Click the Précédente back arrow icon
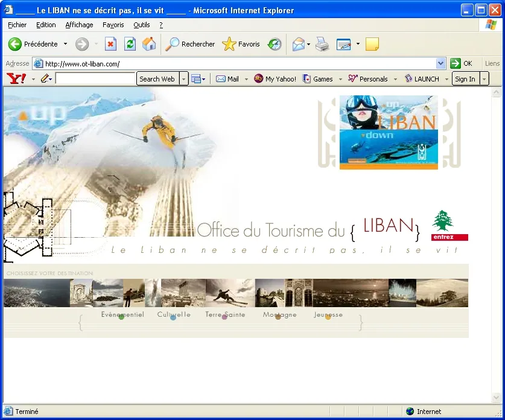505x420 pixels. click(15, 44)
